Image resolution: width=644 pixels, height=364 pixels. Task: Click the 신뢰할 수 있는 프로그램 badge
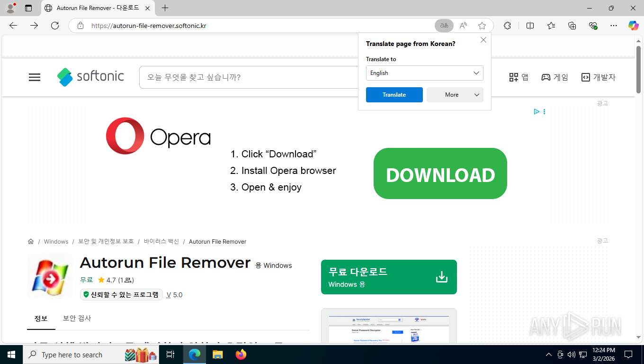pos(121,295)
